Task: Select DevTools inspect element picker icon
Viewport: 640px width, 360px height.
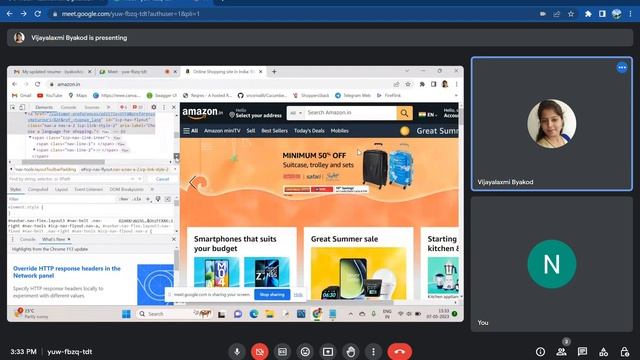Action: click(13, 107)
